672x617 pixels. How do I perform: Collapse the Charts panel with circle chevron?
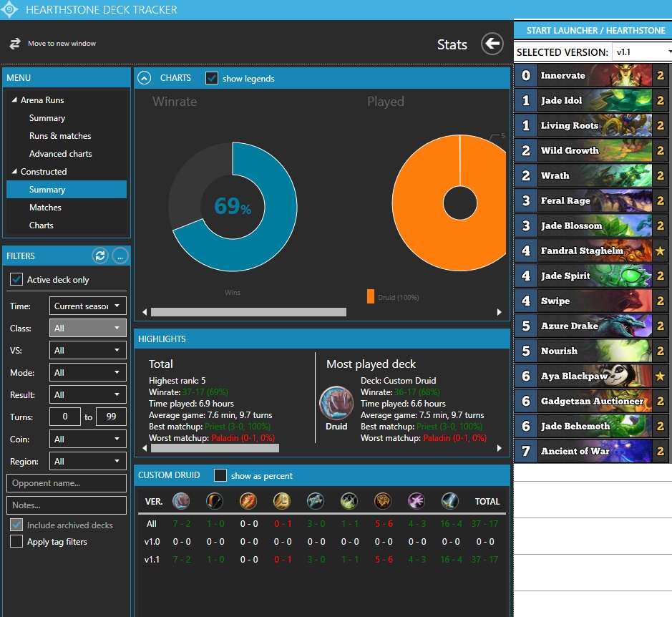(x=144, y=78)
